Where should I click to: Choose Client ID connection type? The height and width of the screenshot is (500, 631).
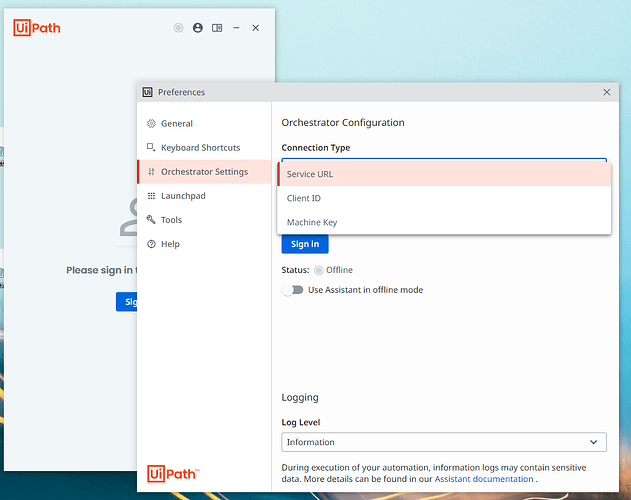point(444,198)
